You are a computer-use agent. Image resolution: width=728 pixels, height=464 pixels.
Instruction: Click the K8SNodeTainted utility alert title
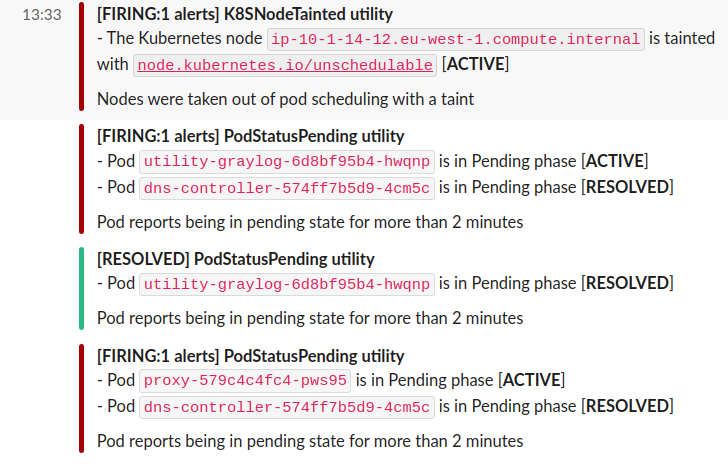tap(245, 14)
